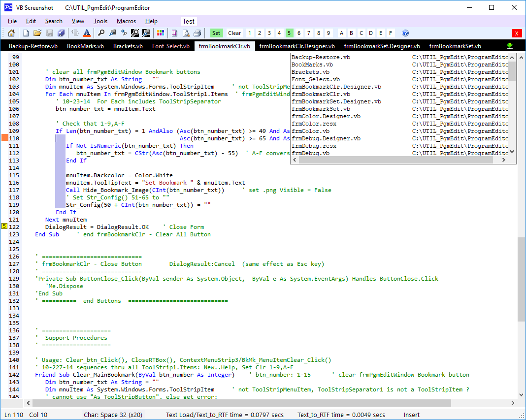Open the Tools menu
526x420 pixels.
(100, 21)
